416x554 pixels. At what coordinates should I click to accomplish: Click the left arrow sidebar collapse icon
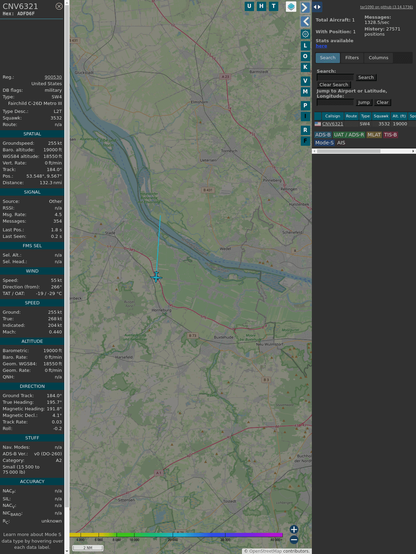[x=305, y=22]
